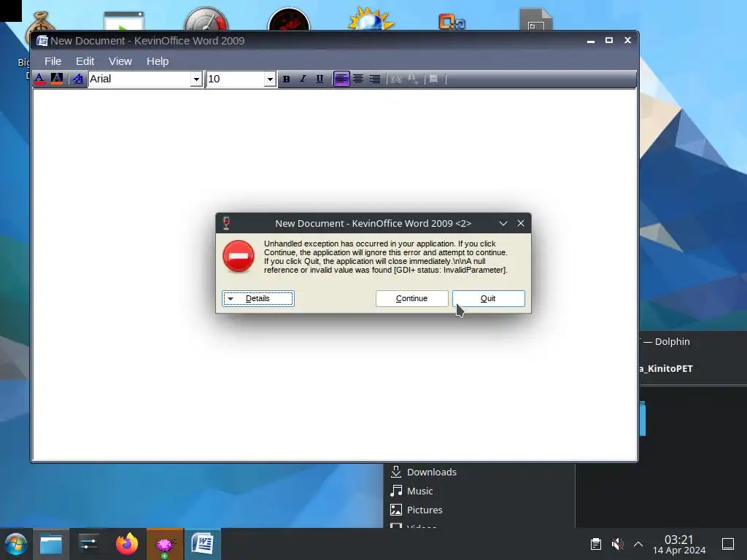
Task: Open the clipboard tray icon
Action: pos(595,544)
